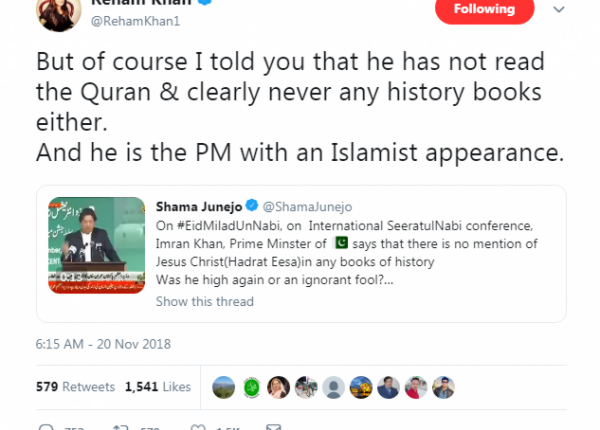Click the verified badge beside Shama Junejo
The height and width of the screenshot is (430, 600).
pos(251,205)
